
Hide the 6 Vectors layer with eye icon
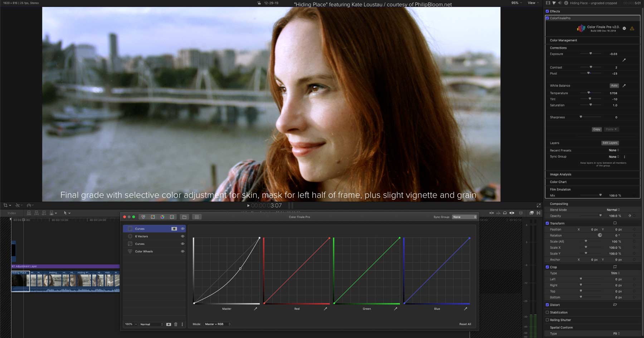click(182, 236)
